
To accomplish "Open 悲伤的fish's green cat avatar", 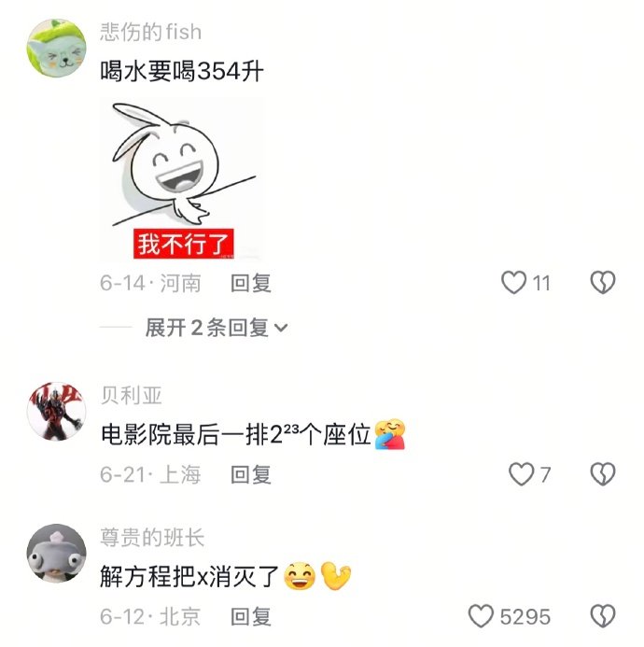I will pyautogui.click(x=57, y=48).
